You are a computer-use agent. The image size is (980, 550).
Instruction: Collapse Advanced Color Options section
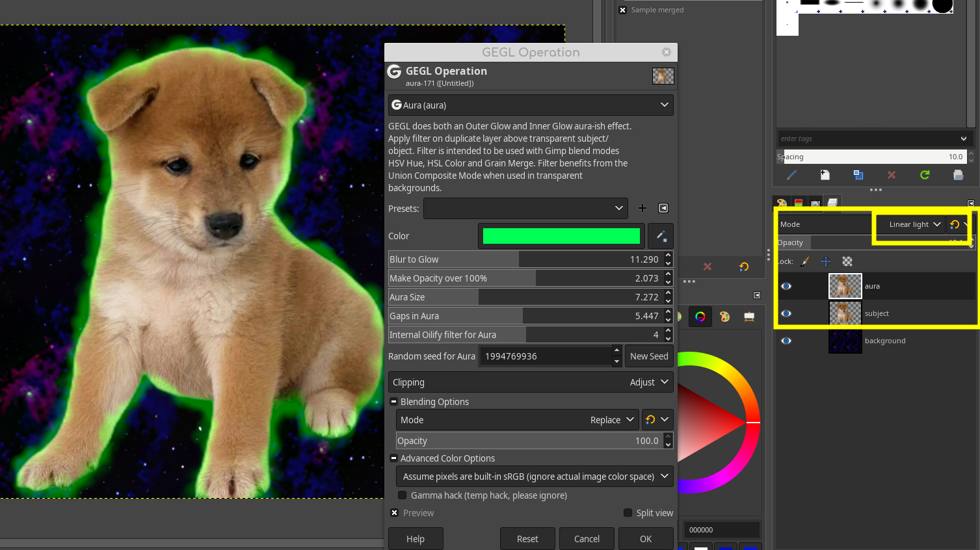[x=393, y=458]
